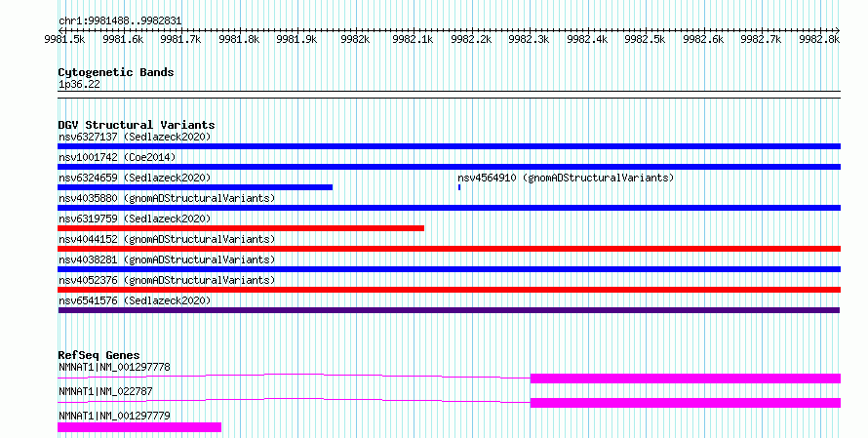Screen dimensions: 868x438
Task: Click the 9981.8k ruler tick
Action: pos(239,39)
